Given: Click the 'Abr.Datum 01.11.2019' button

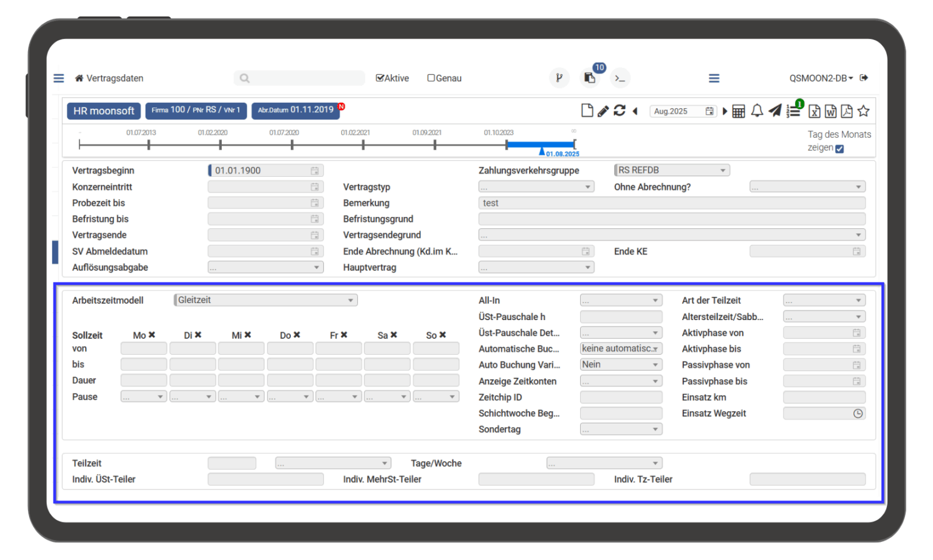Looking at the screenshot, I should point(296,111).
